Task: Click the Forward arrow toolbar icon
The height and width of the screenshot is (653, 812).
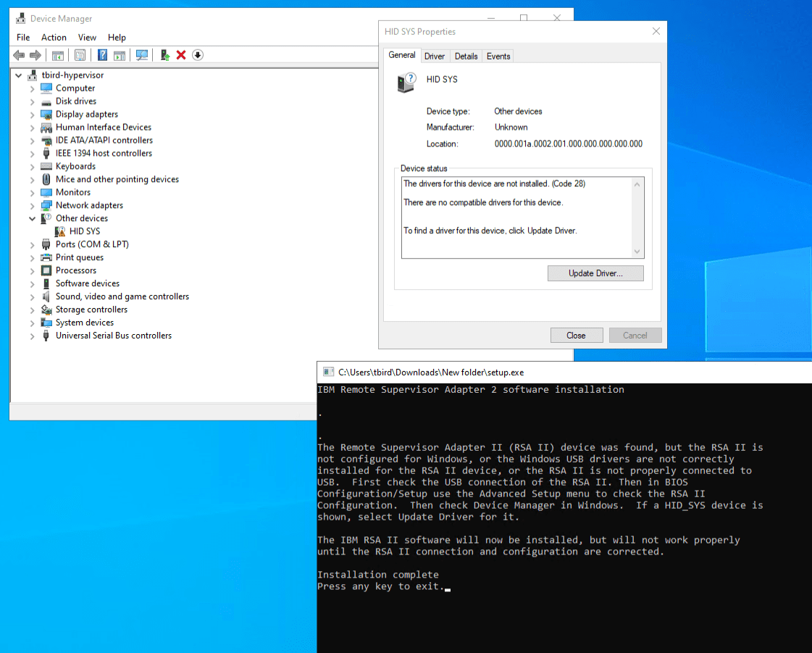Action: click(35, 55)
